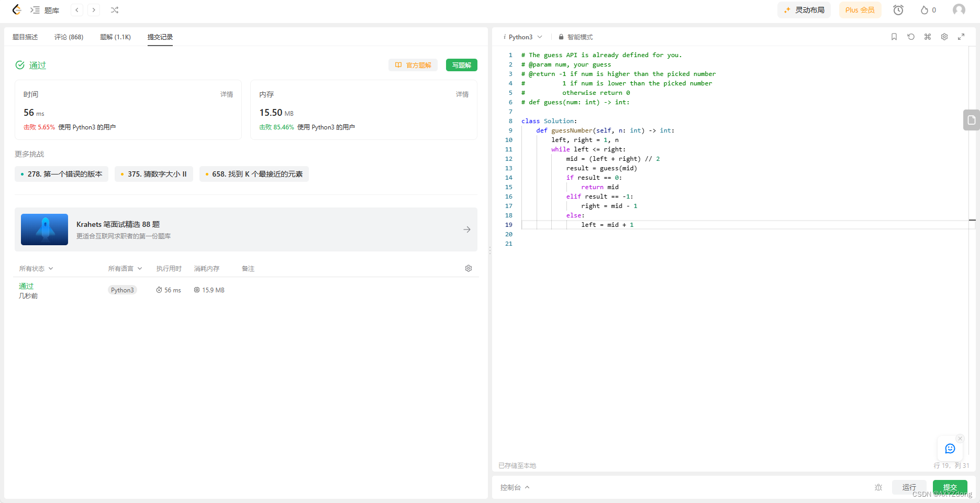The image size is (980, 503).
Task: Expand the editor to fullscreen
Action: coord(961,37)
